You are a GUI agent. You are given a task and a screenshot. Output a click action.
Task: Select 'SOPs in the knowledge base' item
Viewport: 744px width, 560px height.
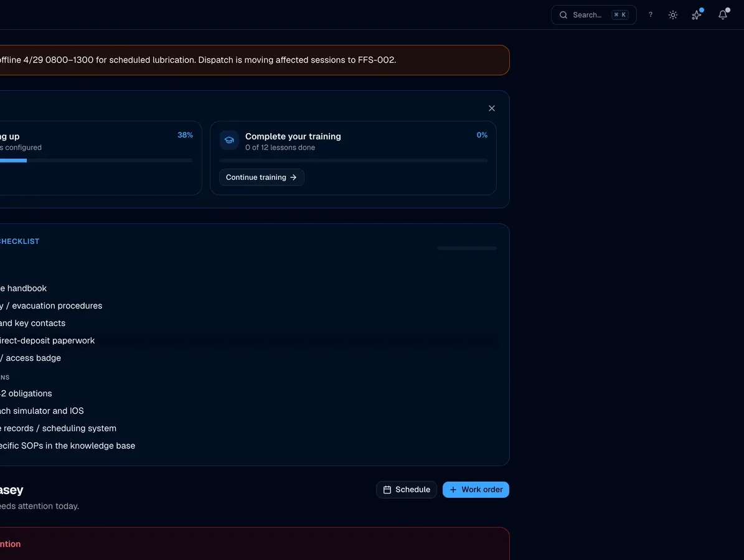click(x=67, y=446)
